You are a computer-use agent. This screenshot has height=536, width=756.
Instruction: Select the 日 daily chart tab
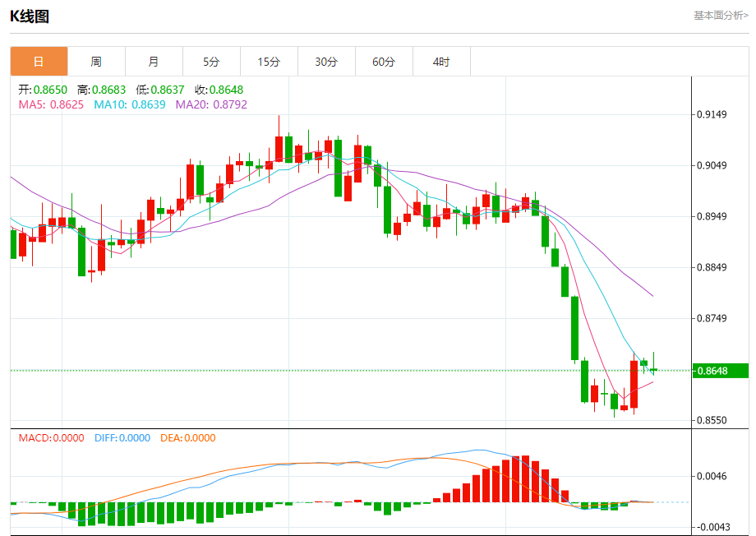[39, 62]
